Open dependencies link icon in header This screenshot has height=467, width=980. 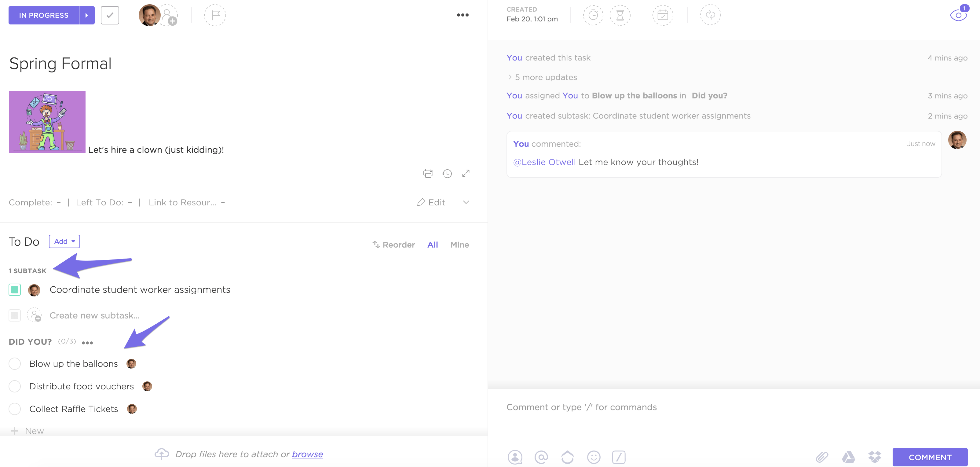click(x=710, y=15)
